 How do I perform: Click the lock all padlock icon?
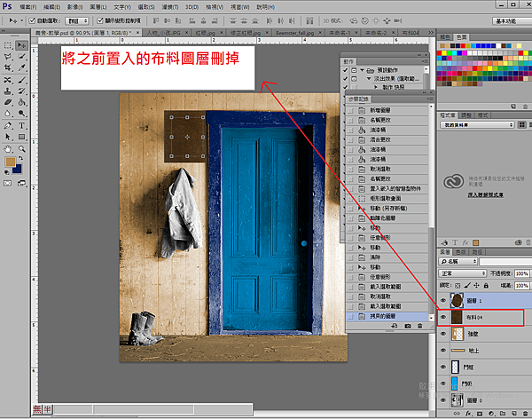click(486, 286)
